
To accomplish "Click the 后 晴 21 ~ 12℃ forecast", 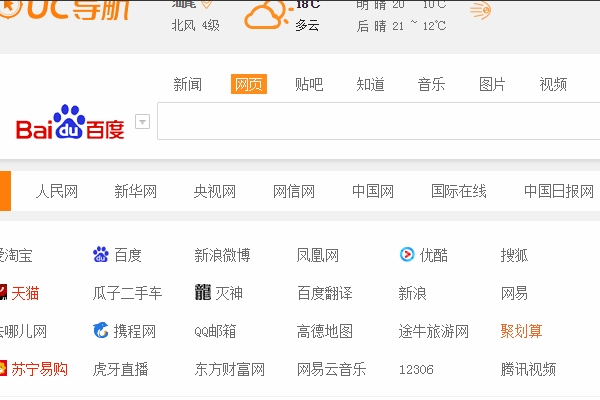I will (401, 26).
